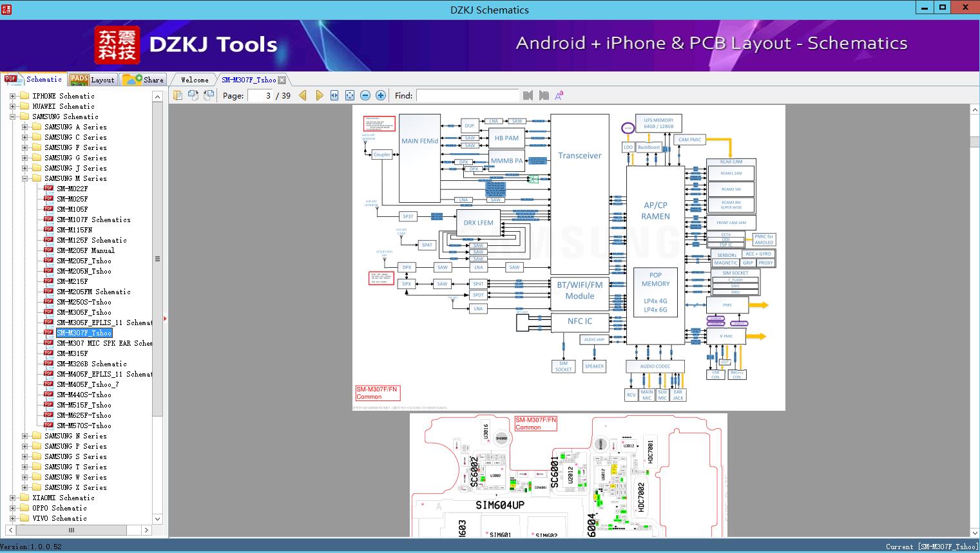The image size is (980, 553).
Task: Expand the SAMSUNG N Series folder
Action: point(24,436)
